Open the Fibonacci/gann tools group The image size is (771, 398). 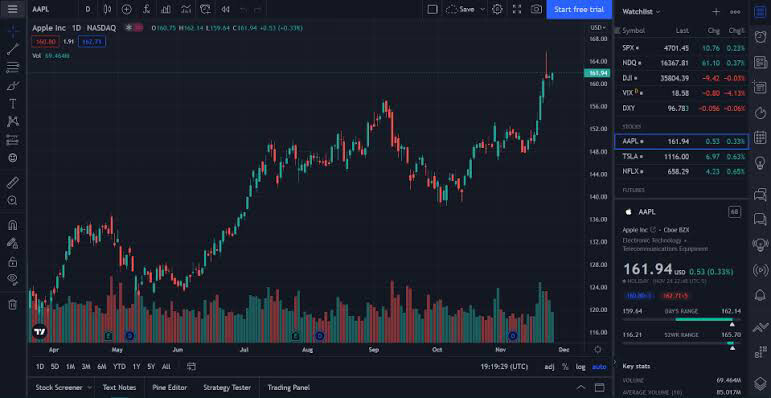click(x=13, y=67)
